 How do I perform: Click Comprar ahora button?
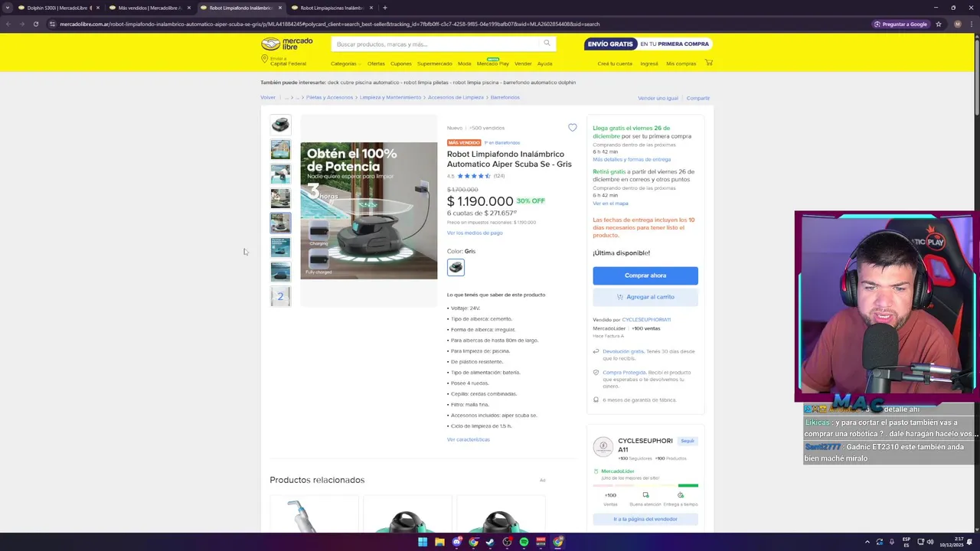tap(645, 275)
